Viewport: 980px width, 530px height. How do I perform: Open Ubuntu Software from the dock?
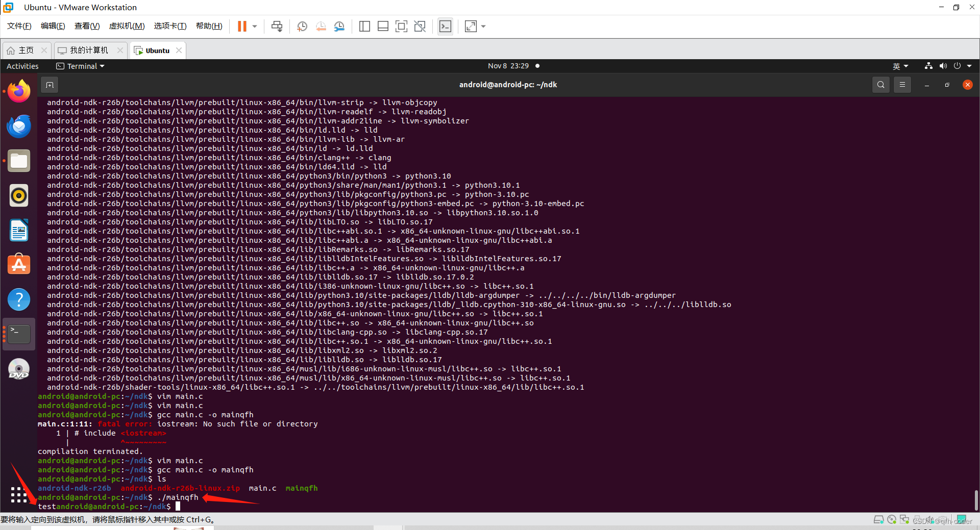click(19, 265)
